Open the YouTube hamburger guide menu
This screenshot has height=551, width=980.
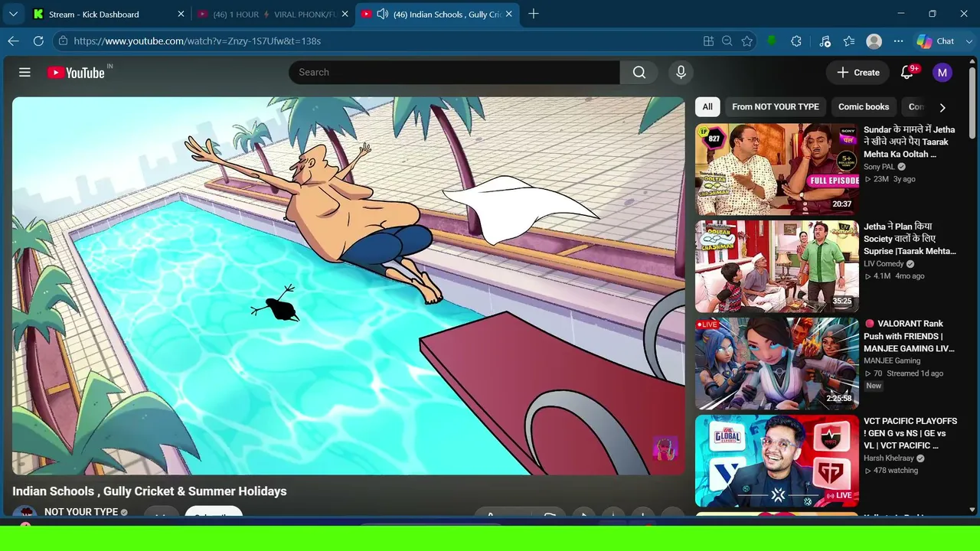24,72
